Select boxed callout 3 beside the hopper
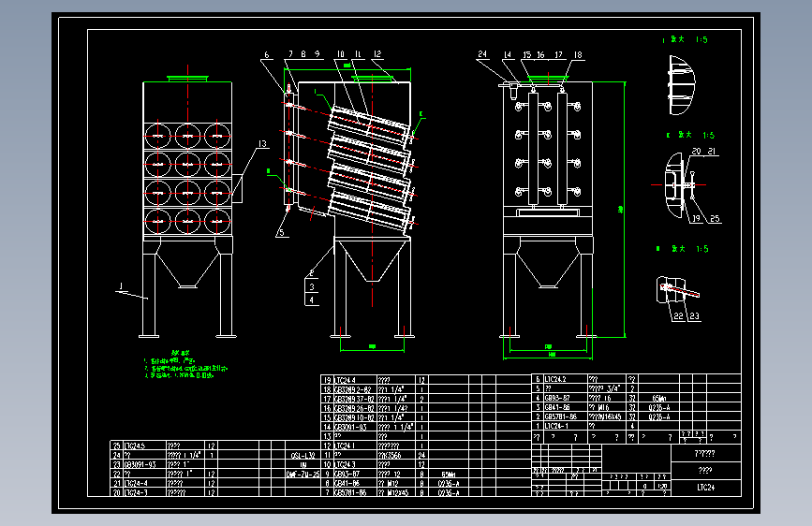Screen dimensions: 812x526 click(311, 286)
